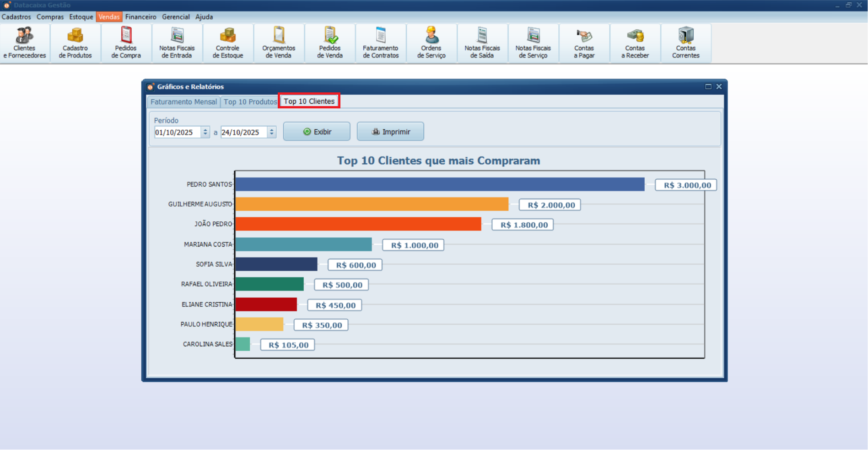
Task: Decrement the end date with the stepper
Action: click(x=272, y=134)
